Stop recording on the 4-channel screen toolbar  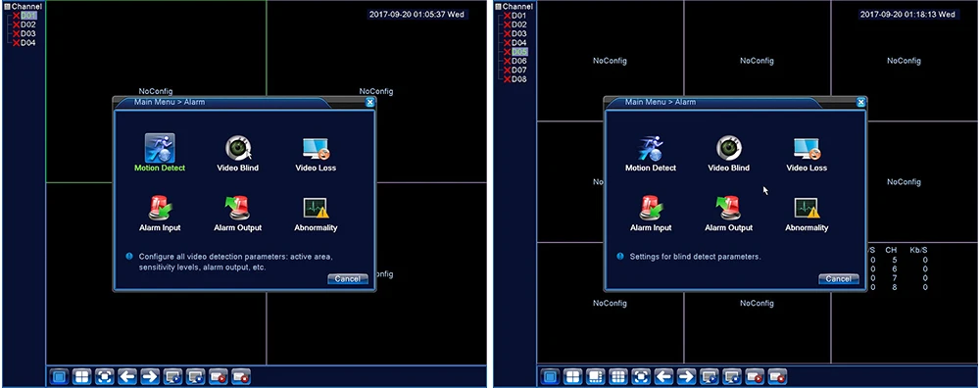pyautogui.click(x=241, y=377)
